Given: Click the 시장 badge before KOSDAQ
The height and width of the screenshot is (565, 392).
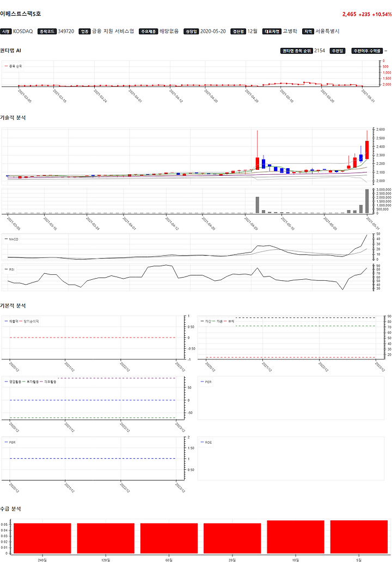Looking at the screenshot, I should (x=6, y=32).
